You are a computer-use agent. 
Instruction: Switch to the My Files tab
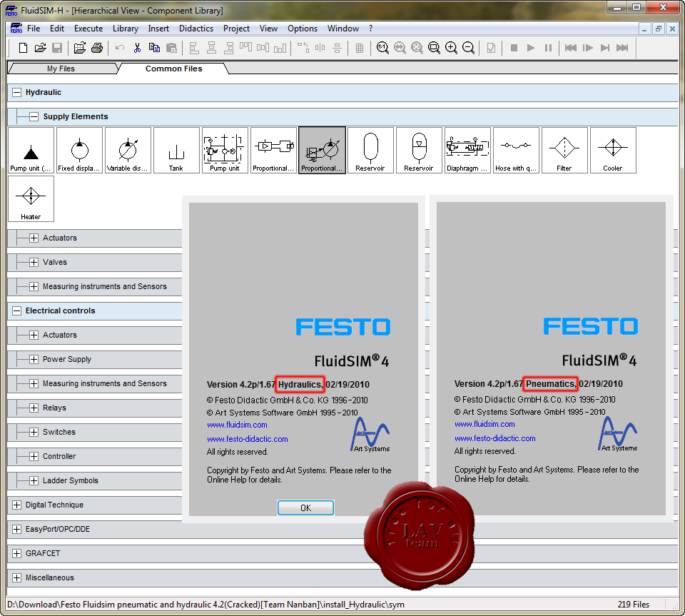point(61,69)
